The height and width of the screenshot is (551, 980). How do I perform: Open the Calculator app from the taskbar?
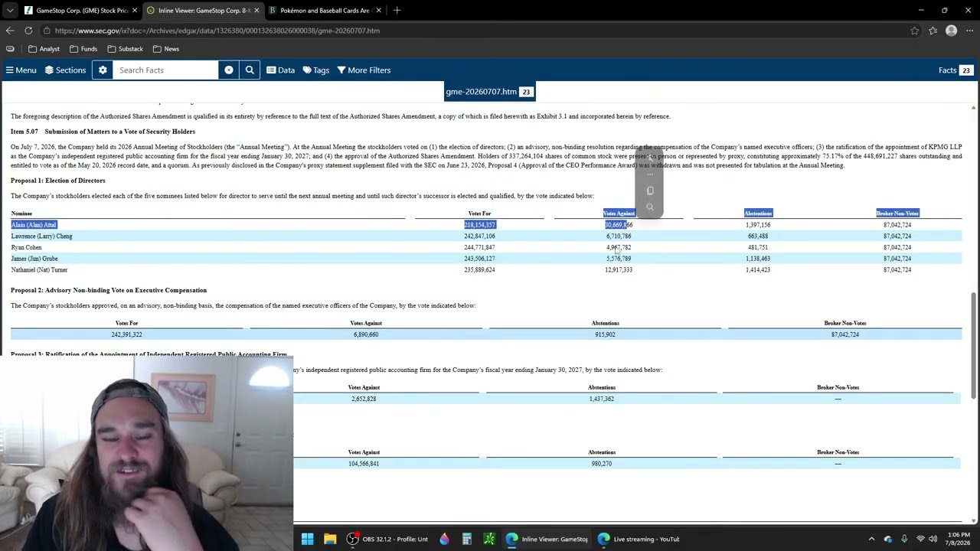pos(466,539)
